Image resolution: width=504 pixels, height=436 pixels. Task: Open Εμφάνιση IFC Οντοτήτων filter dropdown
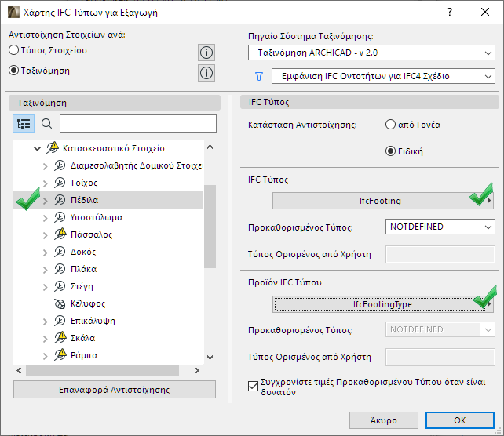[383, 76]
